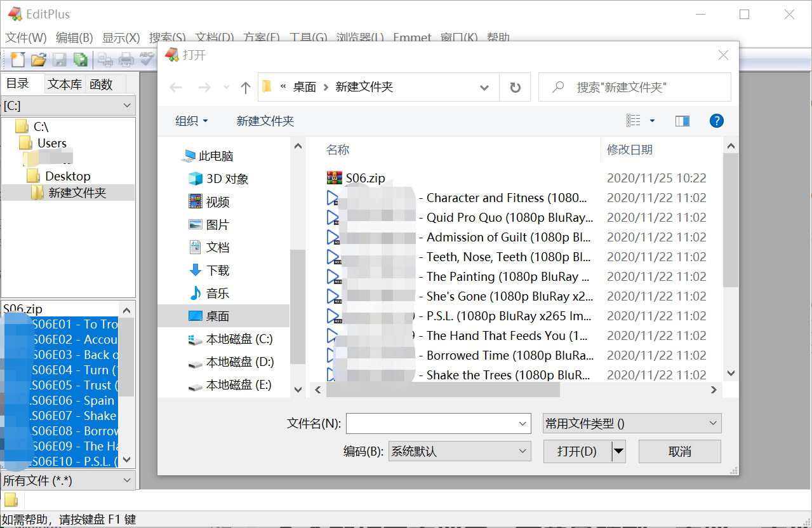Open the 所有文件 (*.*) filter dropdown

pos(68,480)
